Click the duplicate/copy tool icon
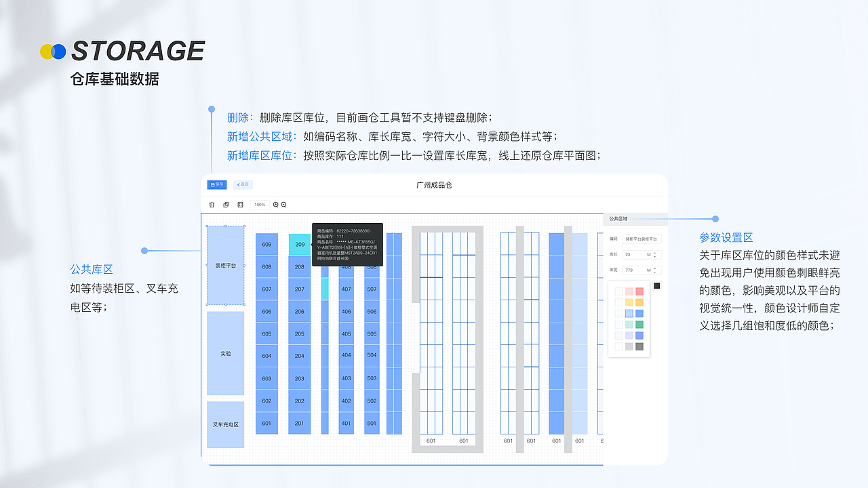This screenshot has height=488, width=868. [x=226, y=205]
